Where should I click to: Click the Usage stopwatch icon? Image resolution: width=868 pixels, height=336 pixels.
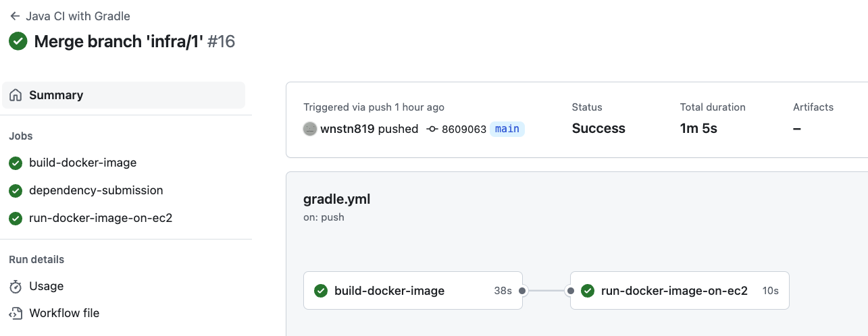pyautogui.click(x=16, y=287)
